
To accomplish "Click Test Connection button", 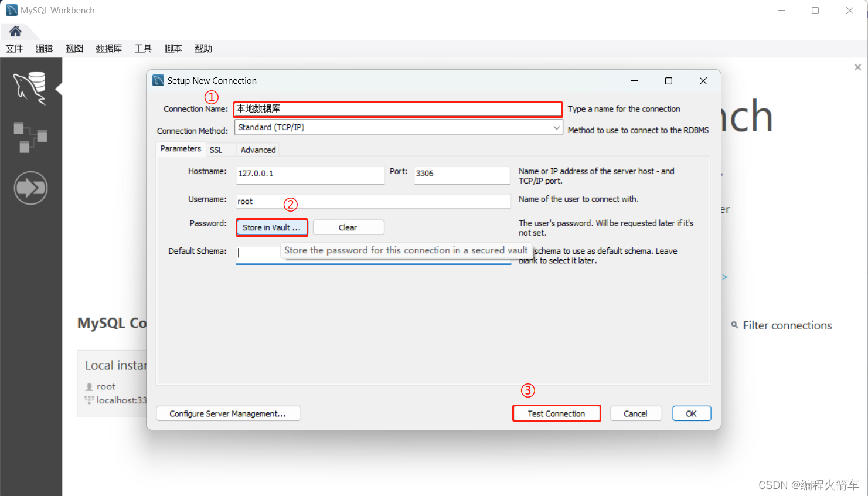I will [x=556, y=413].
